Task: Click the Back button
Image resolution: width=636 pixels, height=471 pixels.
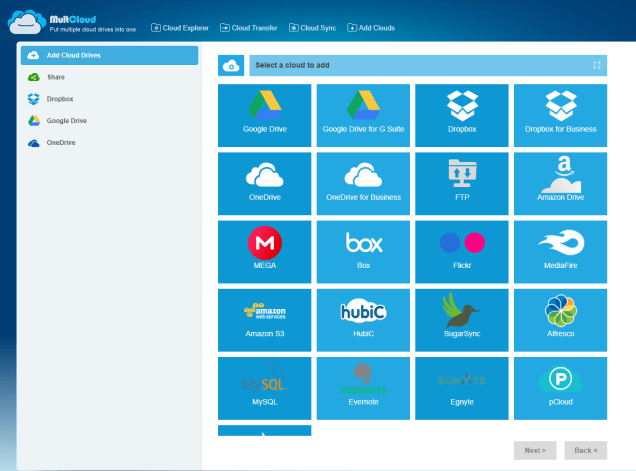Action: point(585,450)
